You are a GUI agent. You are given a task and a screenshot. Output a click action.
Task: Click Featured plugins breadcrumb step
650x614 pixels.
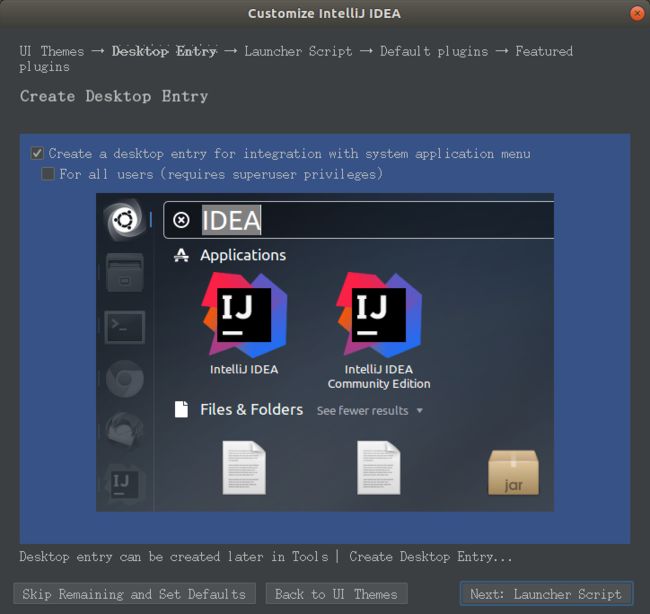click(544, 51)
